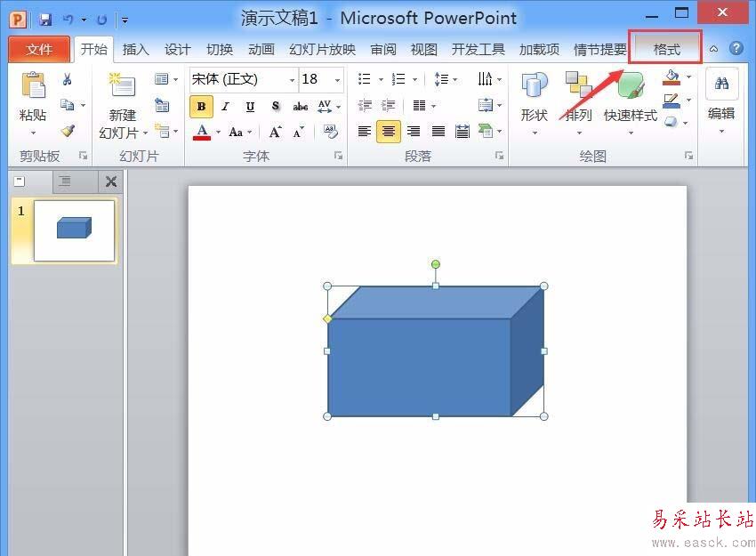This screenshot has height=556, width=756.
Task: Open the slide Layout icon
Action: [162, 78]
